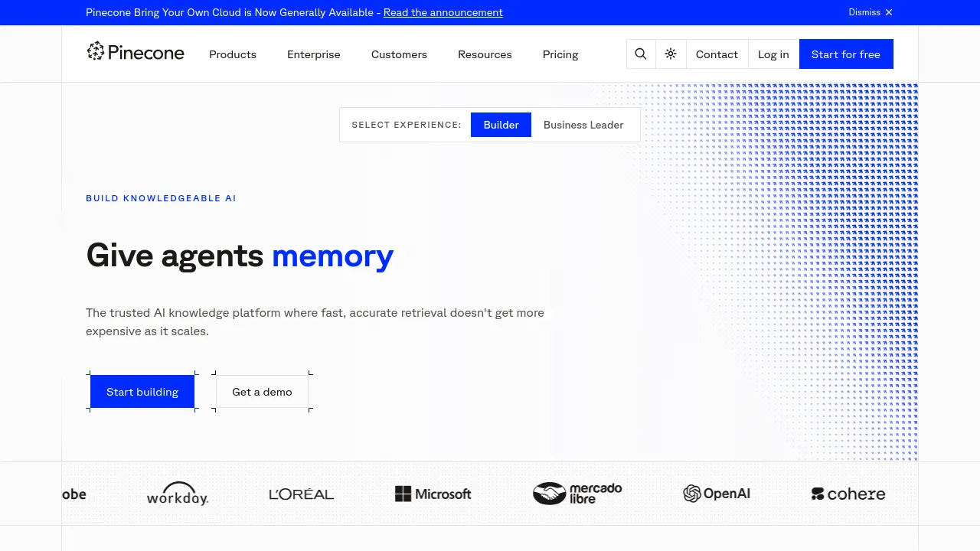This screenshot has width=980, height=551.
Task: Open the Products menu
Action: (x=233, y=54)
